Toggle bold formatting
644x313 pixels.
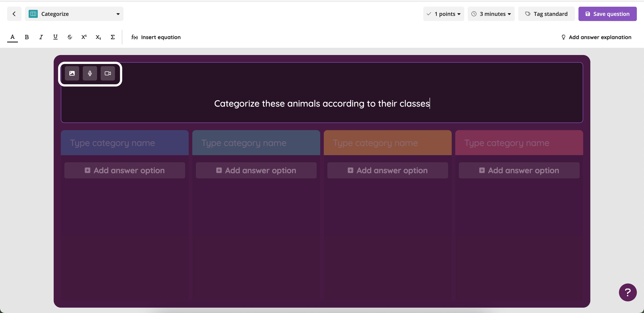27,37
